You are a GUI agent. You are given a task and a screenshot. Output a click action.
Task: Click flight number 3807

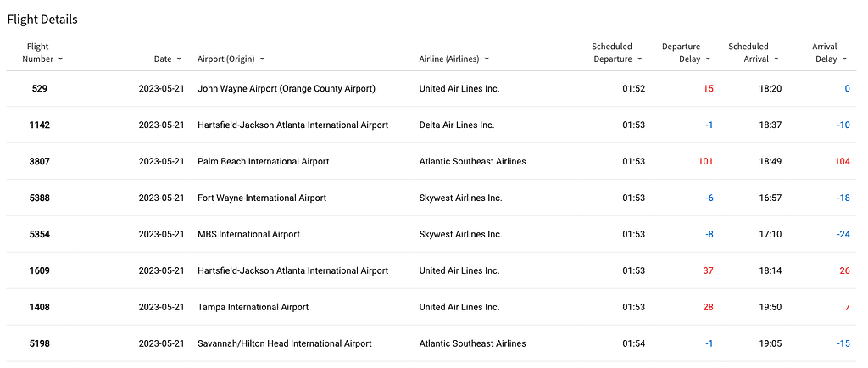tap(40, 162)
